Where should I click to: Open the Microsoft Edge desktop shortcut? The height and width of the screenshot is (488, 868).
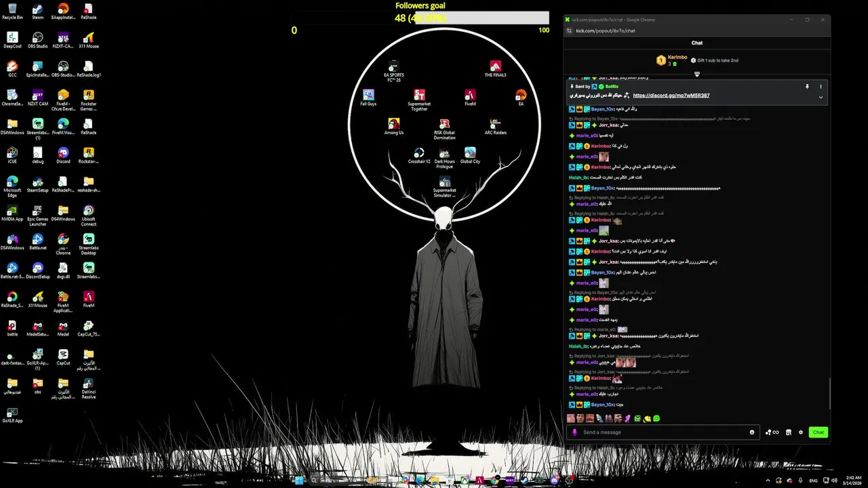point(12,186)
